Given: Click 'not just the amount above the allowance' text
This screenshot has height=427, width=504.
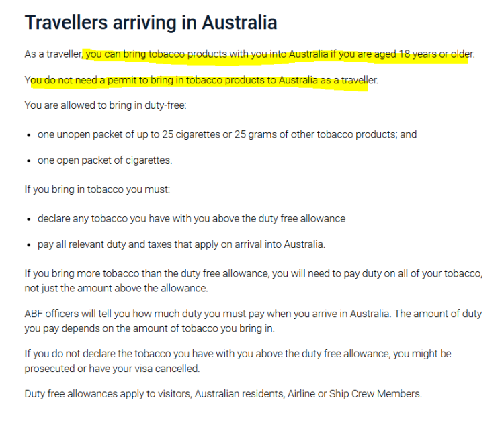Looking at the screenshot, I should click(x=116, y=288).
